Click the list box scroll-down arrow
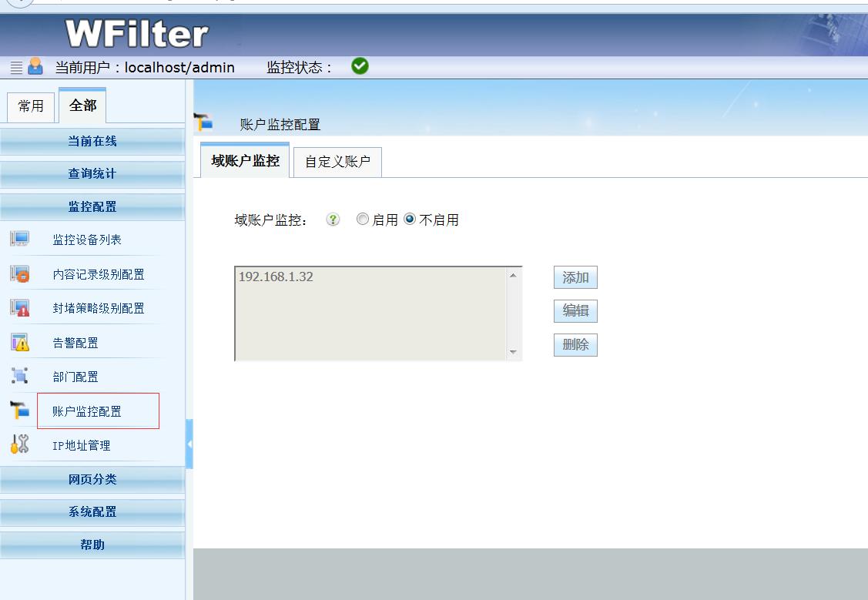 pos(514,352)
